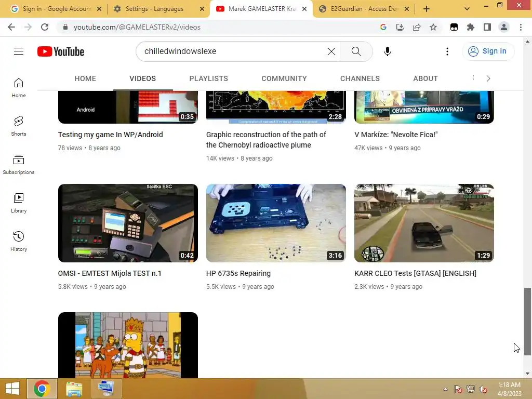
Task: Install app icon in address bar
Action: 400,27
